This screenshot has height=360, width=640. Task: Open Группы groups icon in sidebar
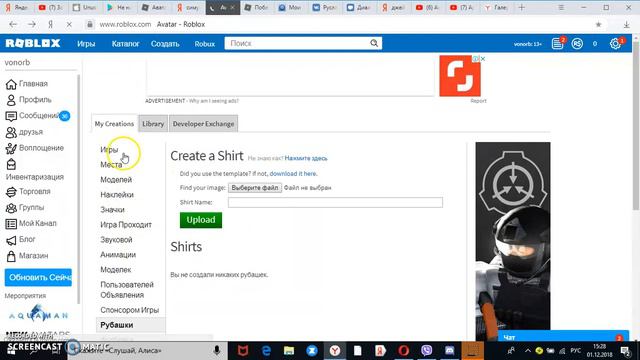11,208
